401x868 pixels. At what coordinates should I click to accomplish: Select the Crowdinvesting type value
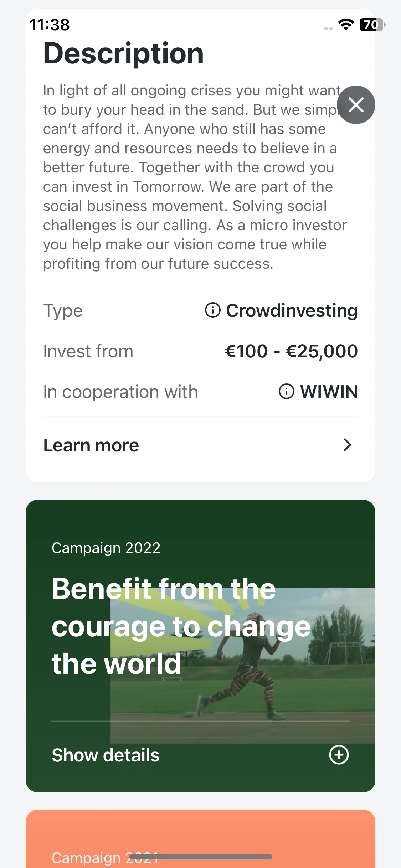click(x=292, y=310)
